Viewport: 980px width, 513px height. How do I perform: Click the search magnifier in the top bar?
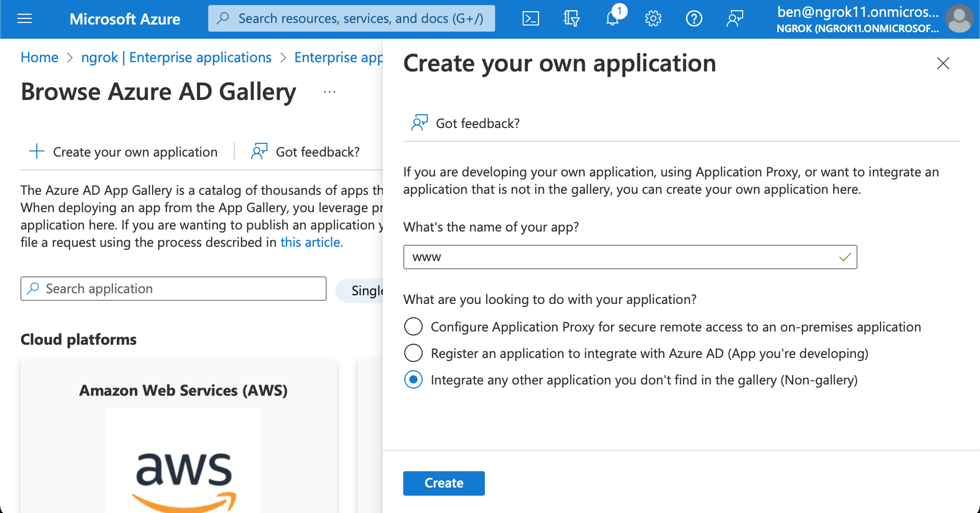(223, 18)
